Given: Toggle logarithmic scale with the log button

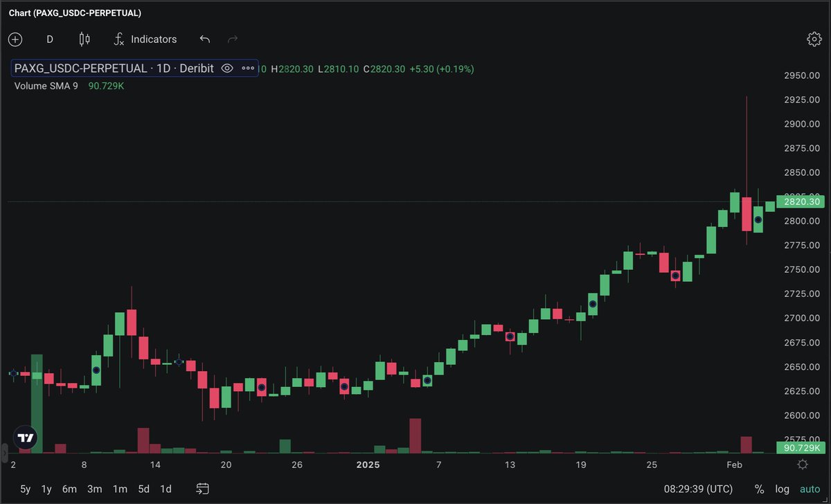Looking at the screenshot, I should (782, 489).
